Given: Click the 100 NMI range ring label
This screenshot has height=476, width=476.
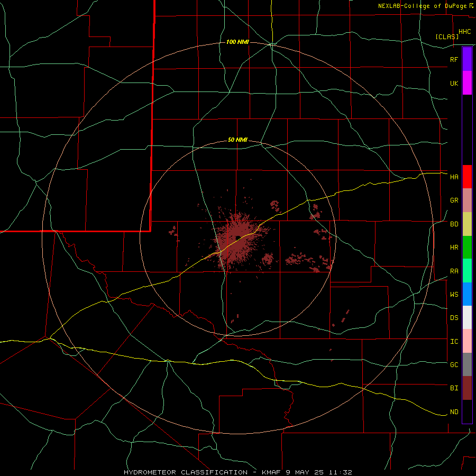Looking at the screenshot, I should [237, 42].
